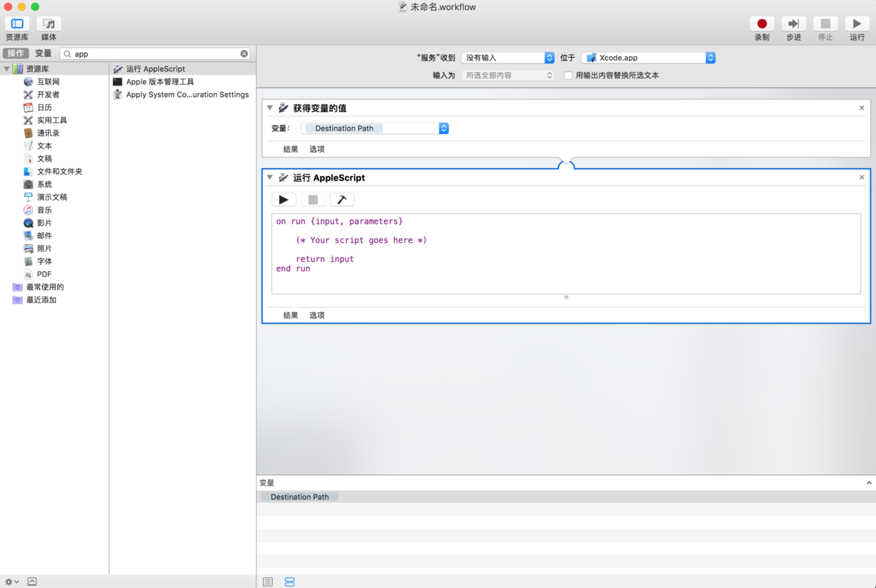Select Apple 版本管理工具 action
This screenshot has height=588, width=876.
coord(183,82)
